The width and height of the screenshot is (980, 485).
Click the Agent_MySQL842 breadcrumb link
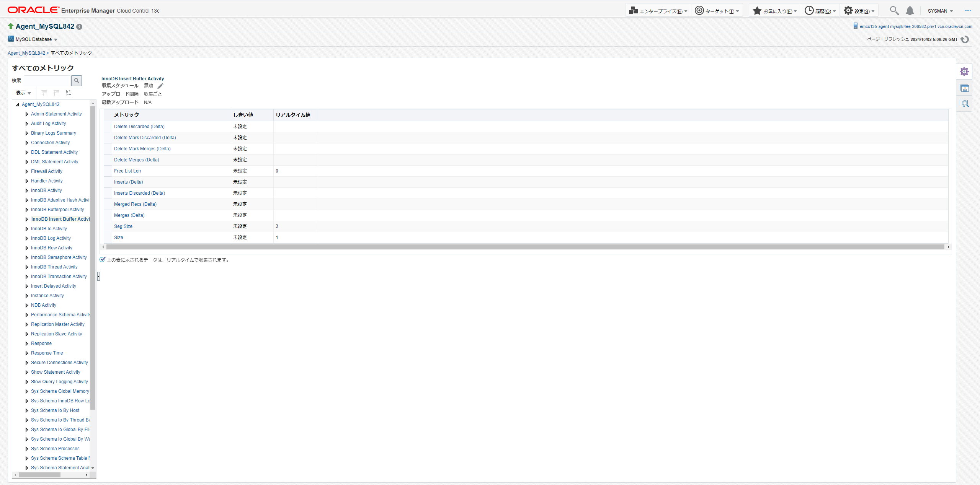coord(26,53)
